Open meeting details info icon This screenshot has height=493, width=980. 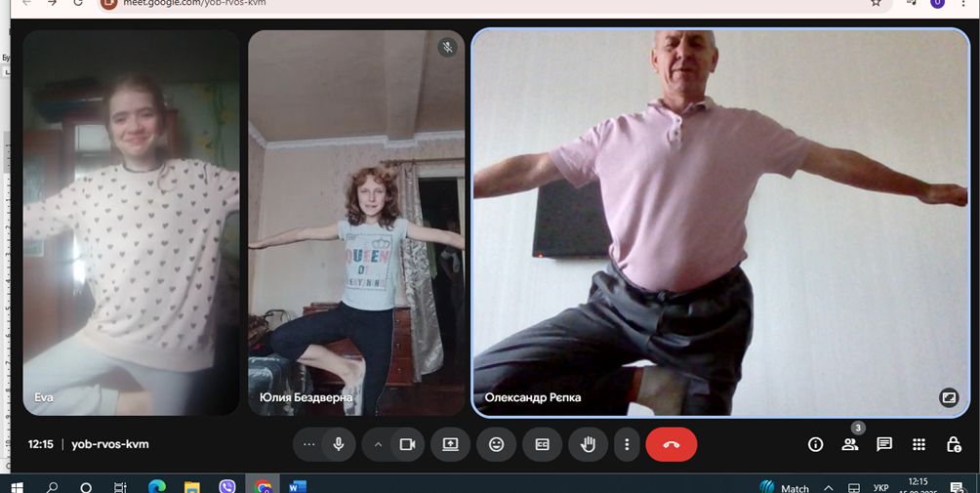point(816,444)
